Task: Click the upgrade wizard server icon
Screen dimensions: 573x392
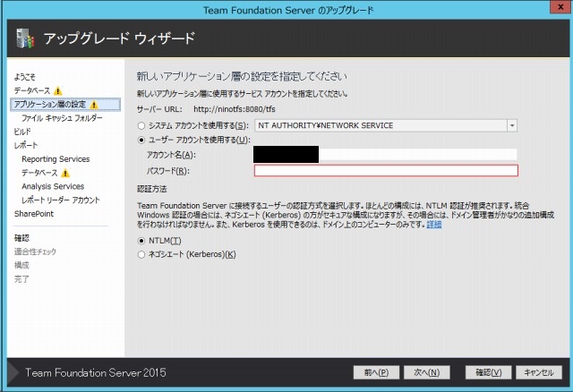Action: point(25,38)
